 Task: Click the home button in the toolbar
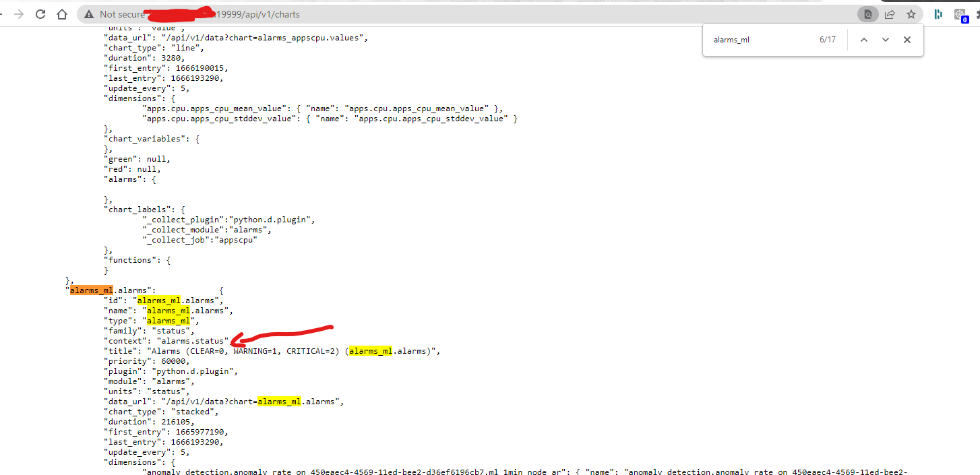point(61,13)
